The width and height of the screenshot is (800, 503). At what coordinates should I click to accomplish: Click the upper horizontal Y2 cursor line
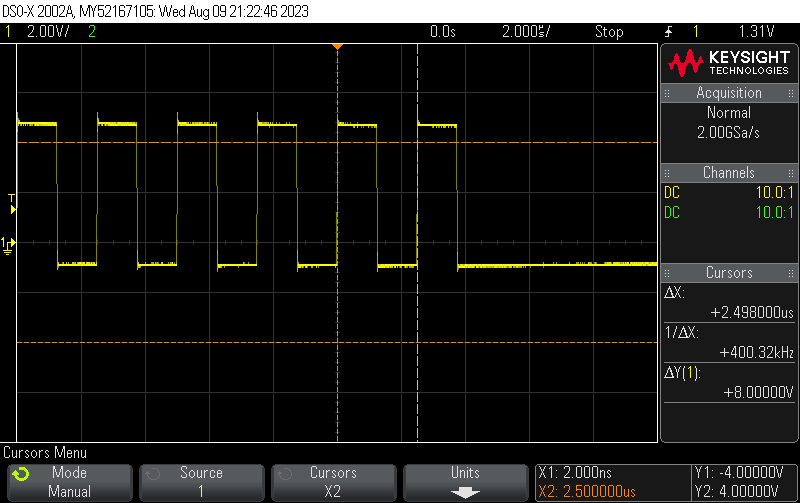pyautogui.click(x=337, y=142)
